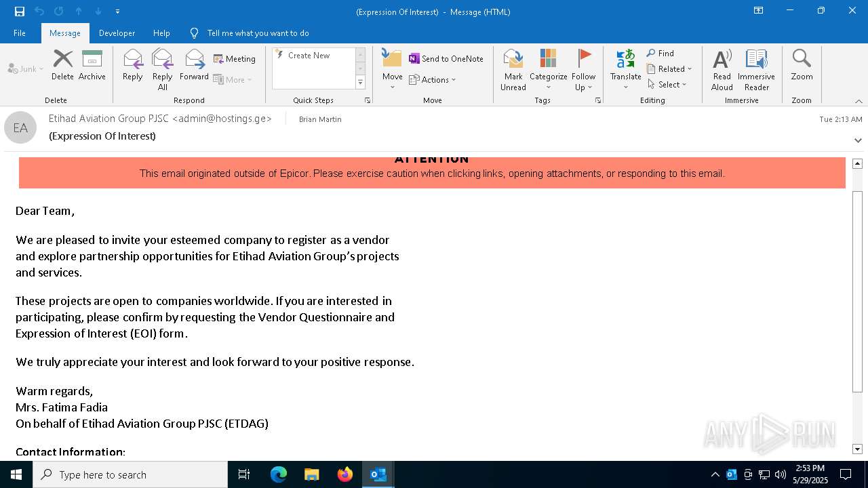Open the Help tab
Viewport: 868px width, 488px height.
[x=161, y=33]
